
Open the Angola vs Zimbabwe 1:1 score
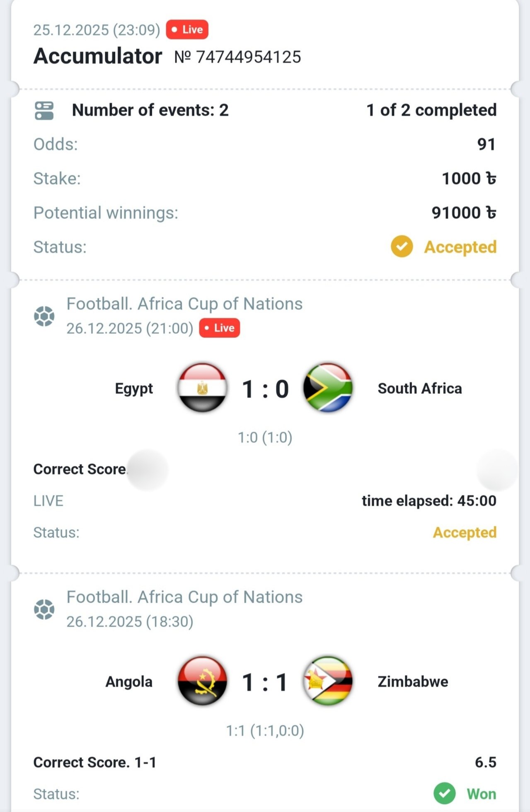265,682
